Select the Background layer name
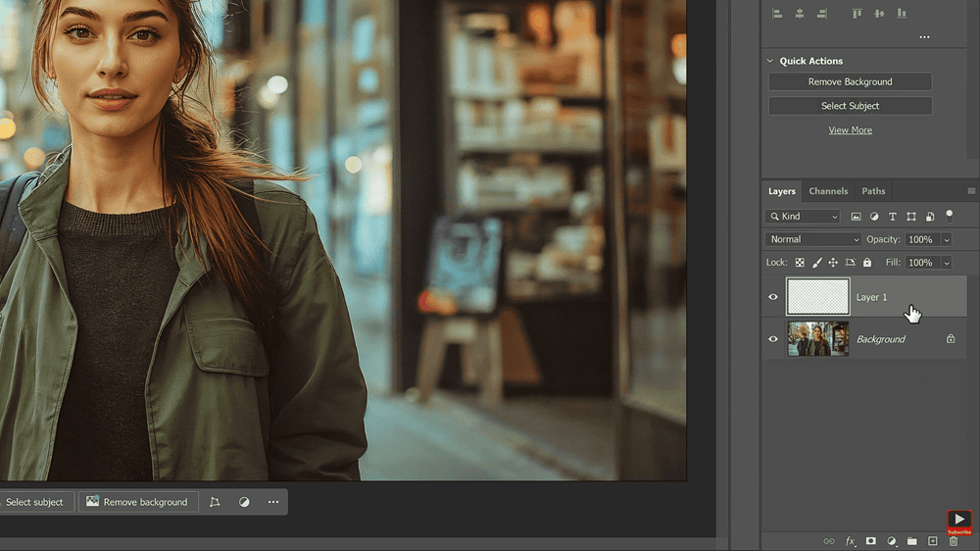The height and width of the screenshot is (551, 980). [x=881, y=339]
